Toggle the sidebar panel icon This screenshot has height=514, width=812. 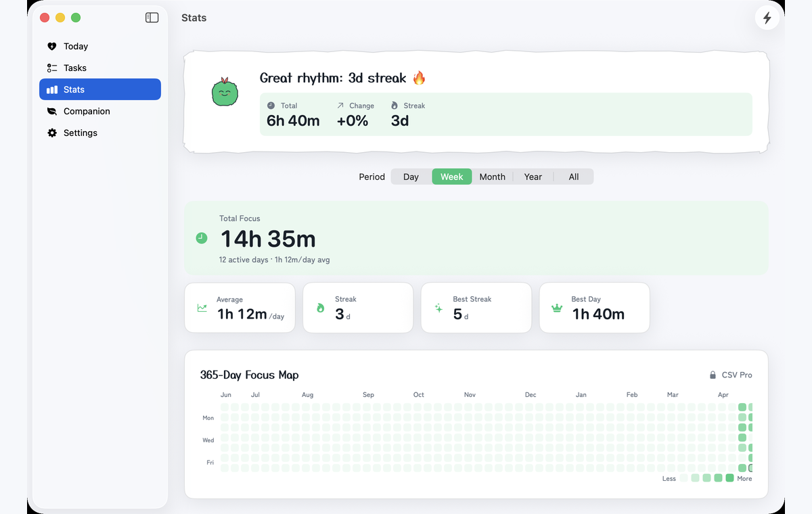pos(152,18)
